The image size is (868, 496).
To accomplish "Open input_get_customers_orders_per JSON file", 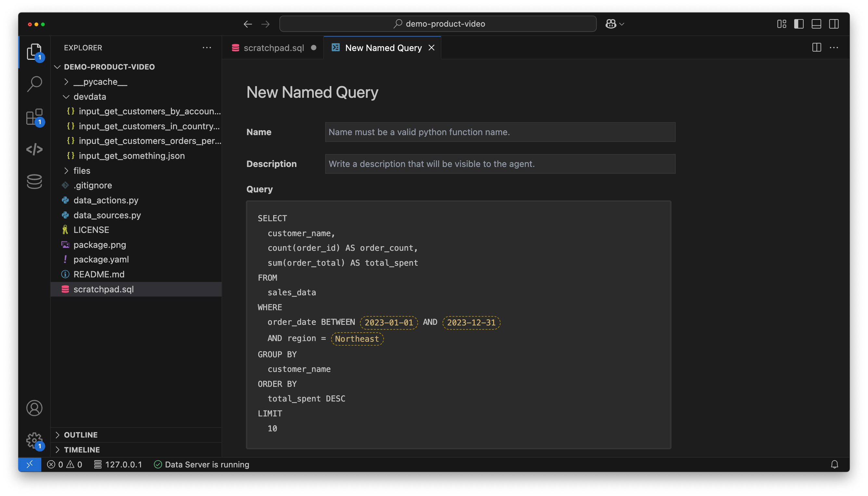I will [x=136, y=141].
